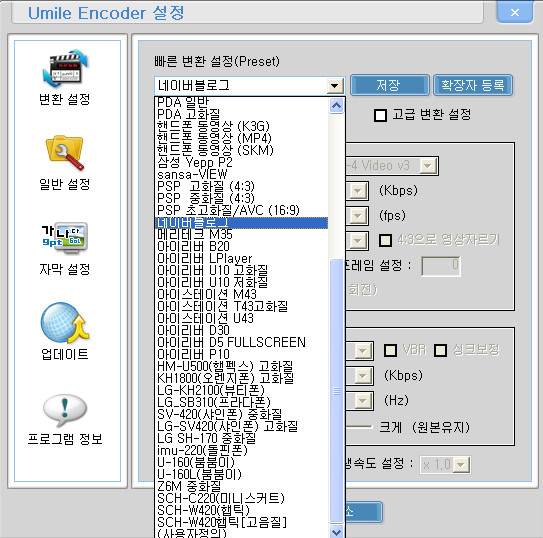Open the 변환 설정 conversion settings icon
This screenshot has height=538, width=543.
65,69
